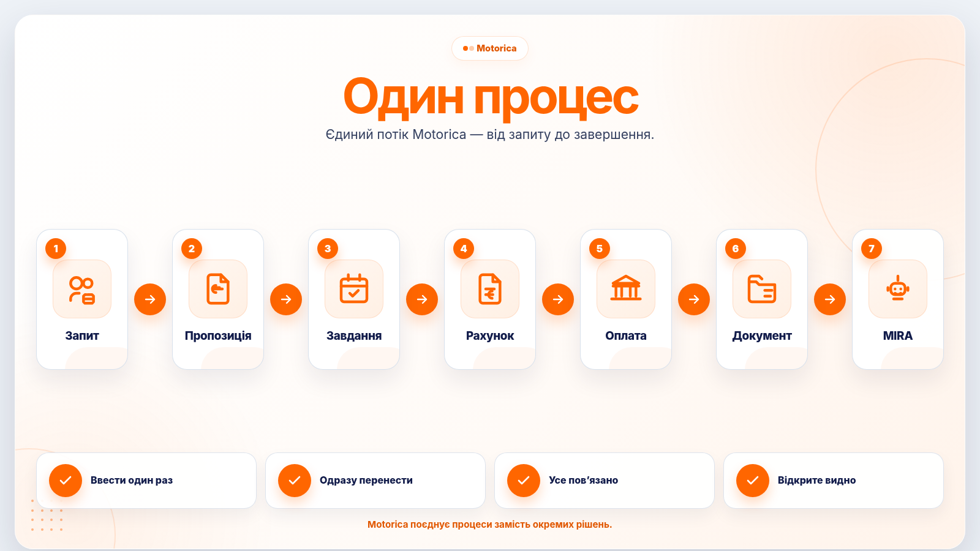Click the checkmark beside Одразу перенести
The height and width of the screenshot is (551, 980).
click(x=295, y=481)
